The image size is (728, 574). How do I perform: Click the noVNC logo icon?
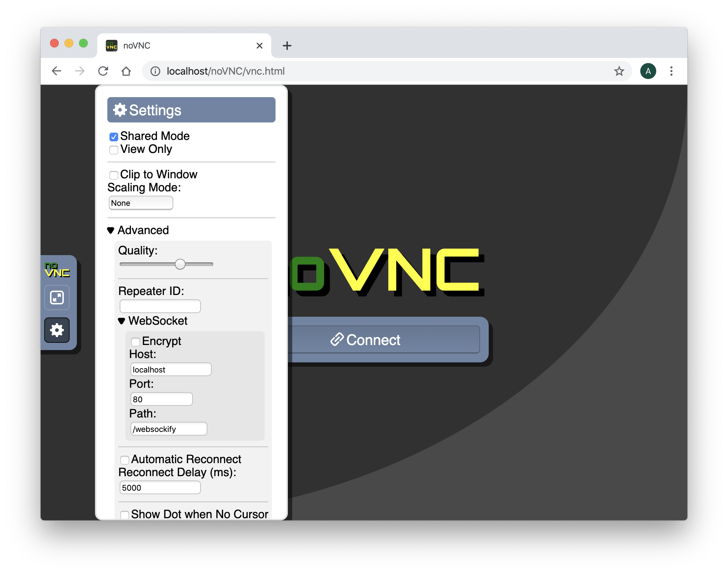[57, 269]
